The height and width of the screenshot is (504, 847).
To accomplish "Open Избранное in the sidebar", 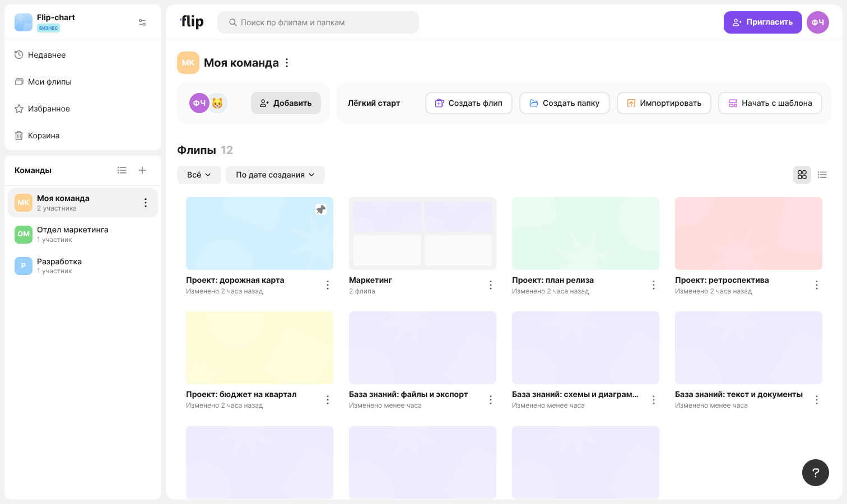I will click(83, 109).
